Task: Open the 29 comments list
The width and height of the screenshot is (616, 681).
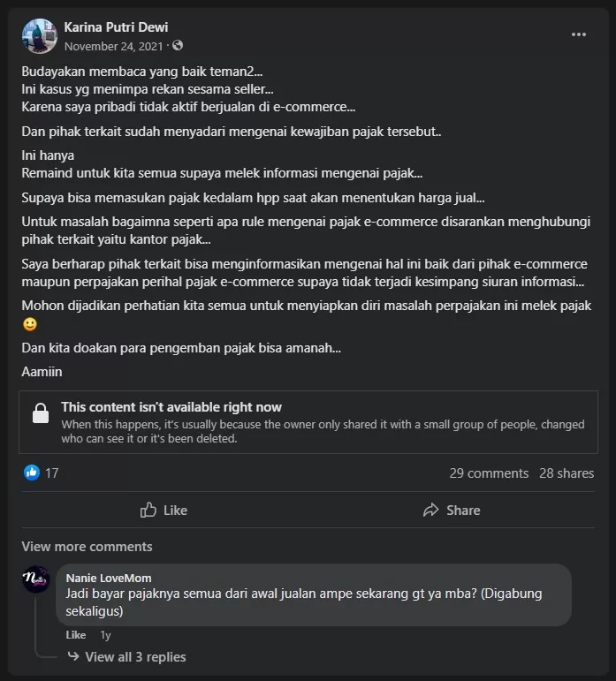Action: pos(489,473)
